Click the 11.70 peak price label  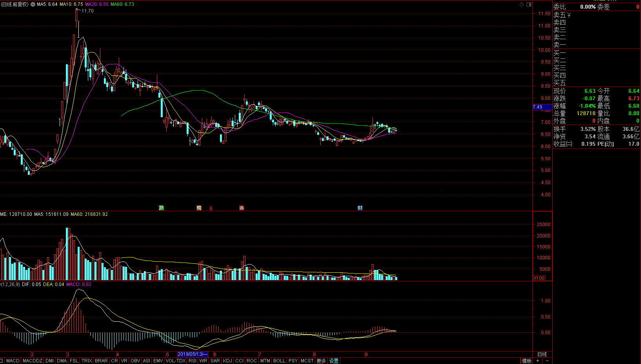tap(87, 11)
